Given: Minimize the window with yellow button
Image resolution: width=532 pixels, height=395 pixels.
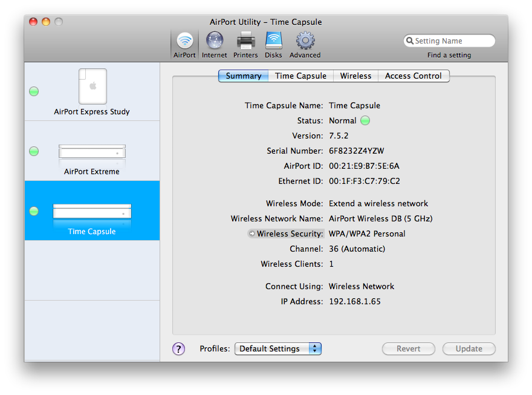Looking at the screenshot, I should 46,22.
